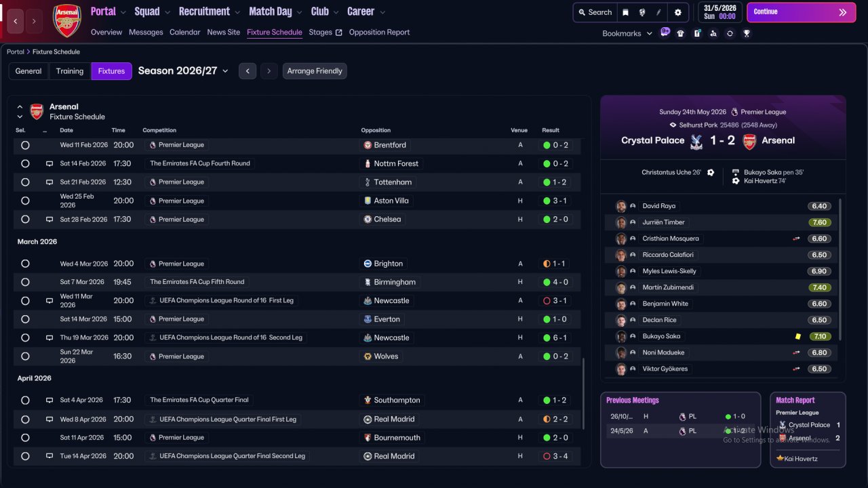Expand the Career menu chevron
The height and width of the screenshot is (488, 868).
[382, 12]
